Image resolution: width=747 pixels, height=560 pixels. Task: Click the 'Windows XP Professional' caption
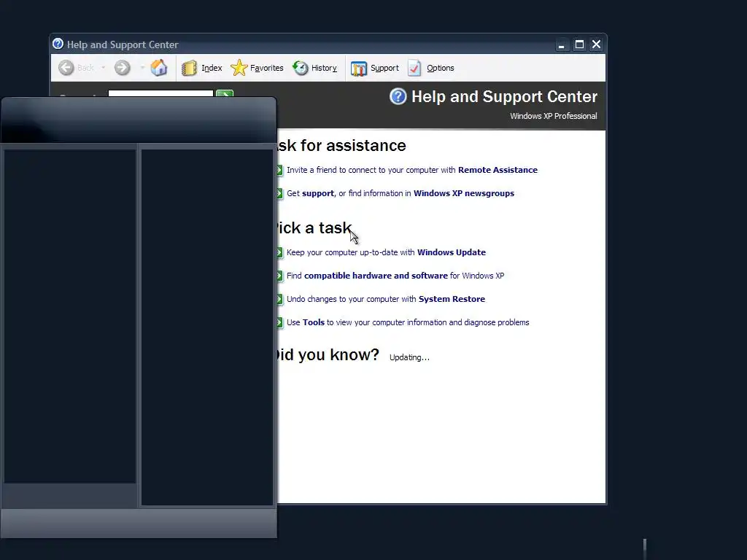[554, 116]
